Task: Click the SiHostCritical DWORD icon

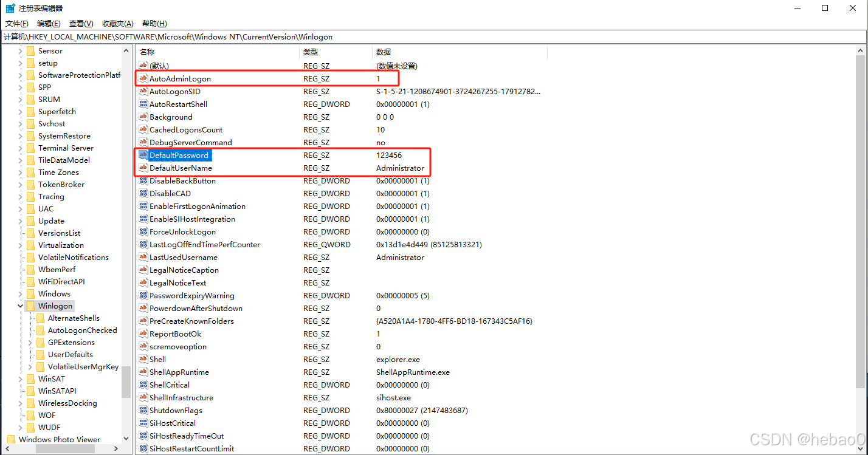Action: click(143, 423)
